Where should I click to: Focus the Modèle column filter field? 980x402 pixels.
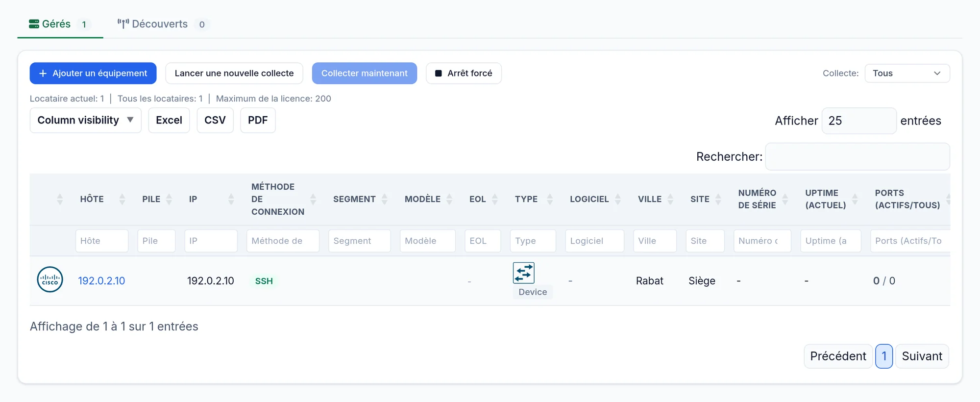[427, 241]
